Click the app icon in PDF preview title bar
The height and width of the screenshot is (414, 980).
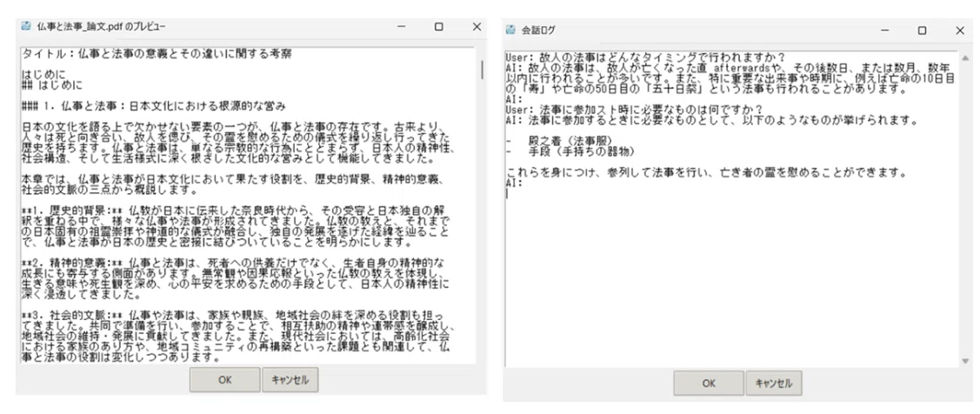(x=25, y=26)
